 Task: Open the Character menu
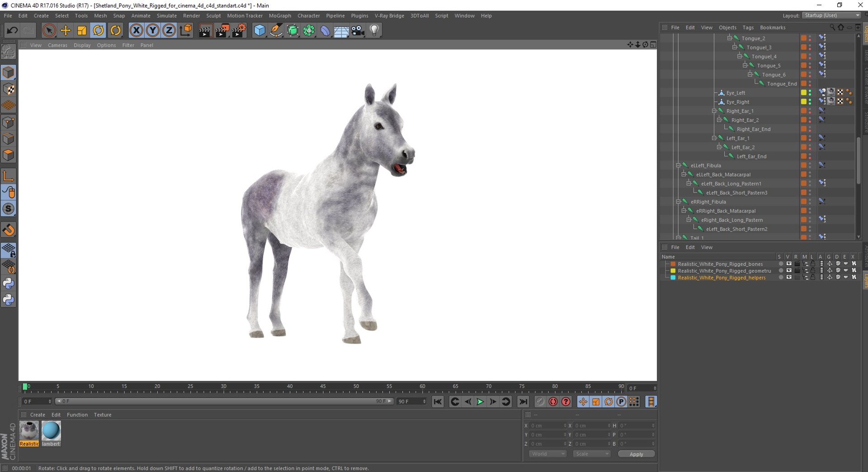tap(308, 15)
